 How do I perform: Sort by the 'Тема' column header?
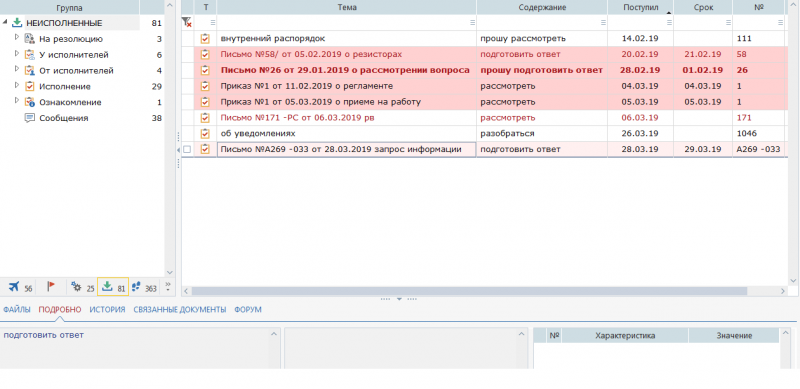(x=346, y=7)
